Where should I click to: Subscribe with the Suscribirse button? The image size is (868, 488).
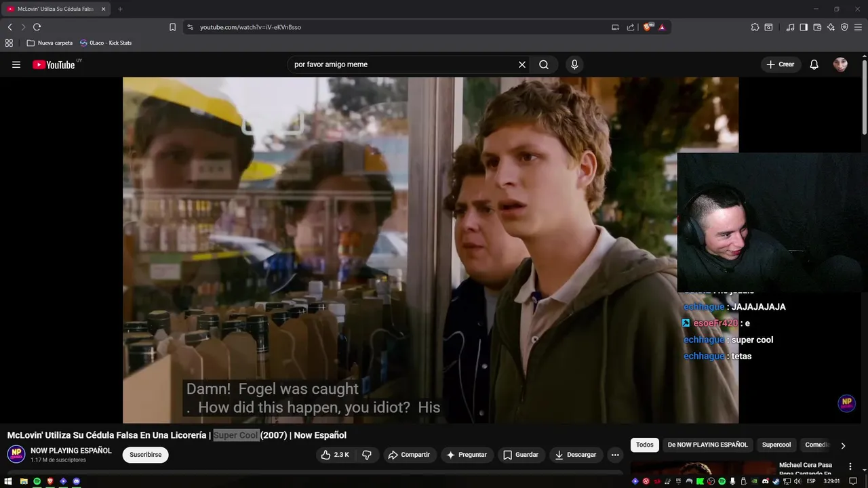[x=146, y=455]
